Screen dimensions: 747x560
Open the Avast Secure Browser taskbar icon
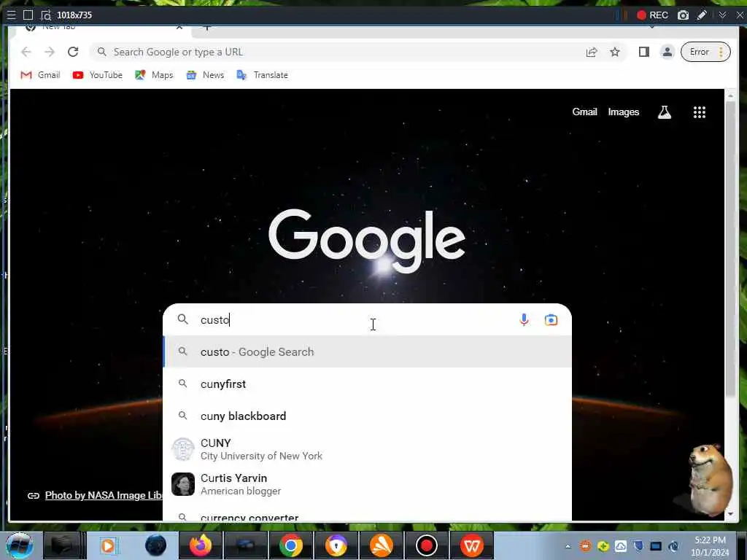pos(336,545)
